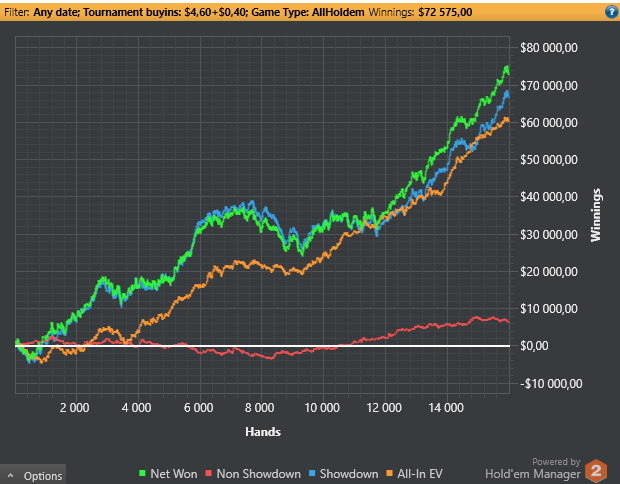
Task: Click the blue Showdown legend swatch
Action: 312,473
